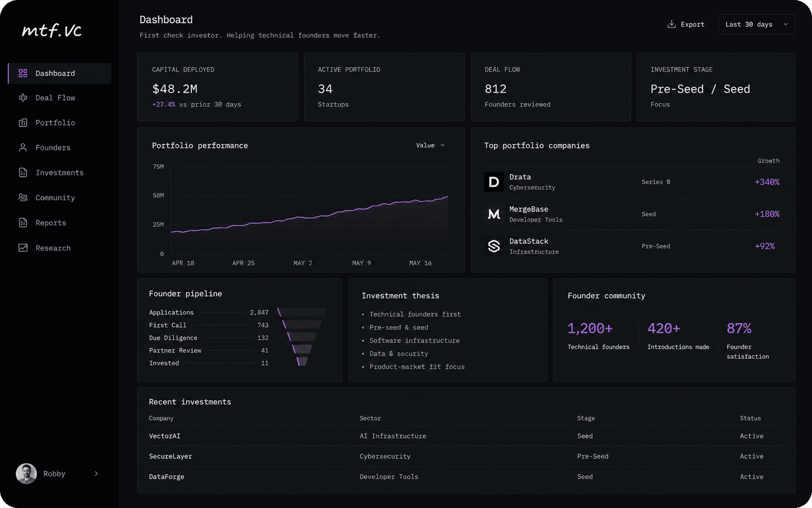Click the mtf.vc logo

click(52, 31)
